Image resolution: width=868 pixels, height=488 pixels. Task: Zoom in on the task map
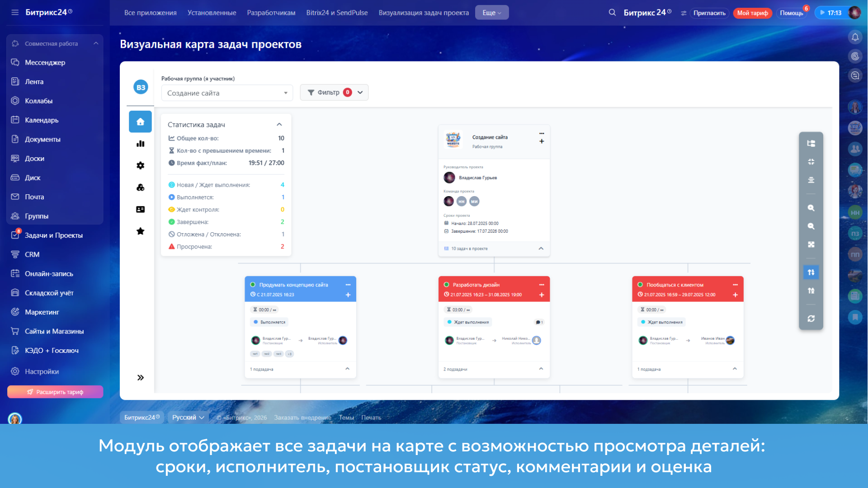coord(811,208)
